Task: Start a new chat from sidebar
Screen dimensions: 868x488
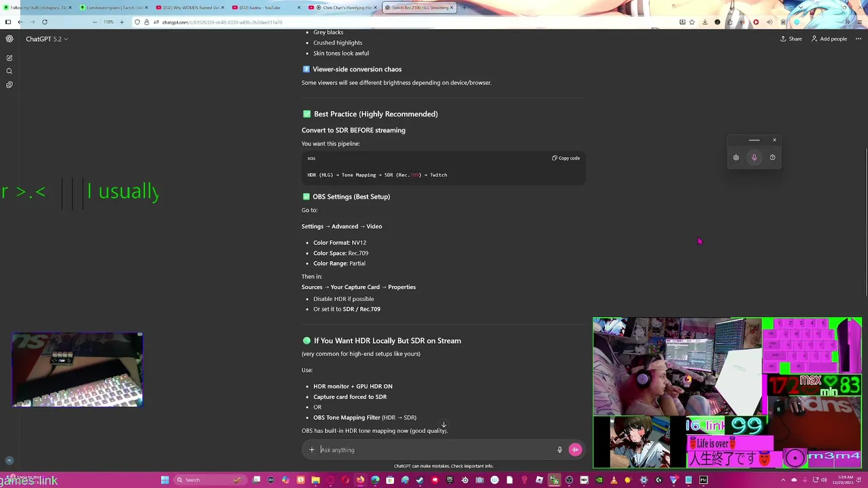Action: [9, 58]
